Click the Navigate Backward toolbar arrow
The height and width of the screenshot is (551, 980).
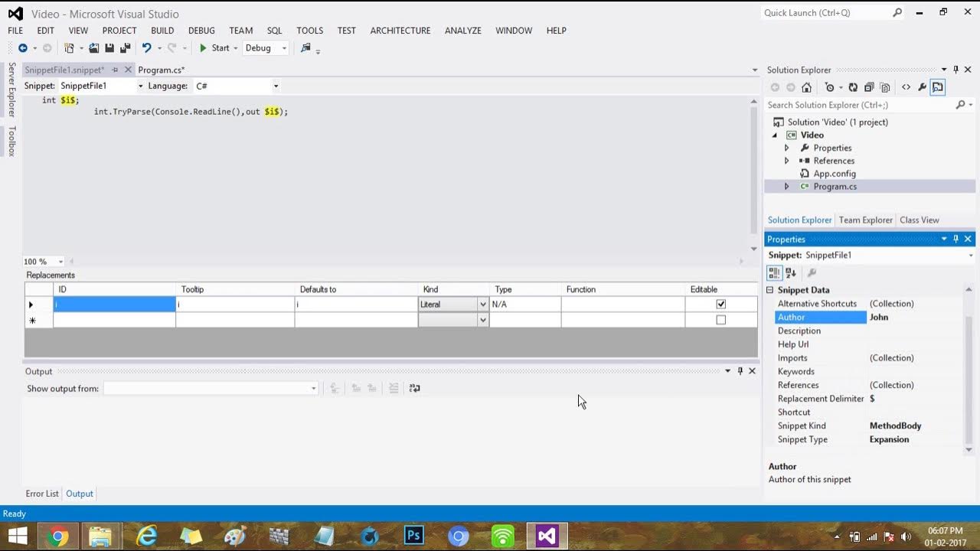coord(23,48)
